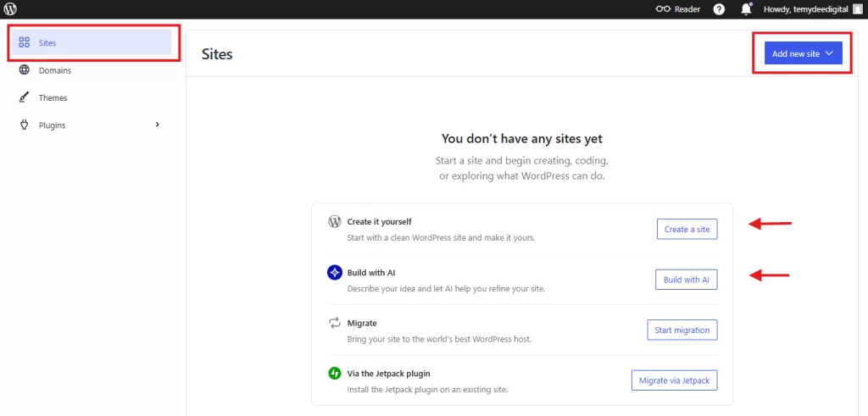Image resolution: width=868 pixels, height=416 pixels.
Task: Click 'Bring your site to the world's best' text
Action: [x=439, y=339]
